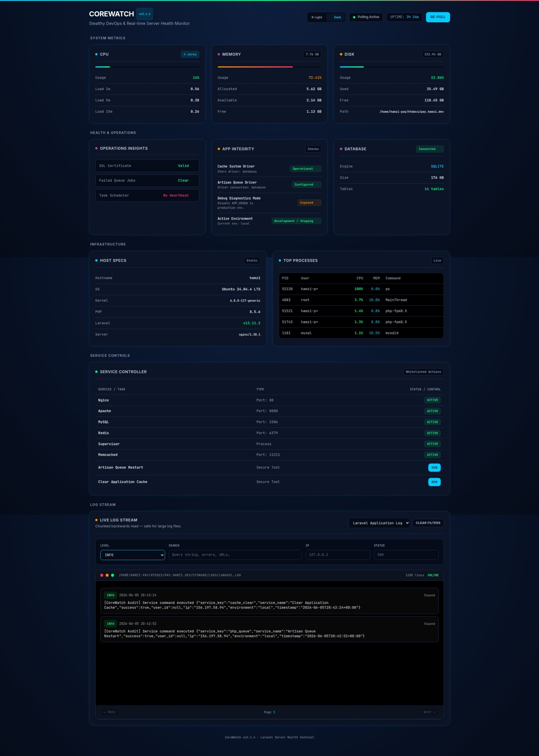539x756 pixels.
Task: Run the Artisan Queue Restart tool
Action: pyautogui.click(x=434, y=467)
